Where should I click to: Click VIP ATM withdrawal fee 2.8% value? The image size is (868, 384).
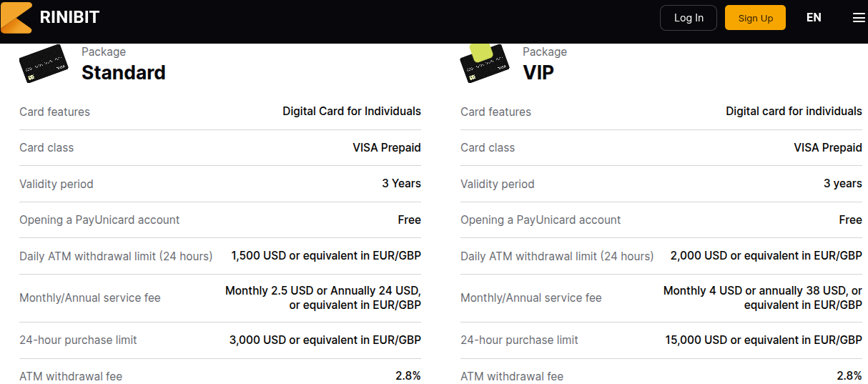point(849,375)
